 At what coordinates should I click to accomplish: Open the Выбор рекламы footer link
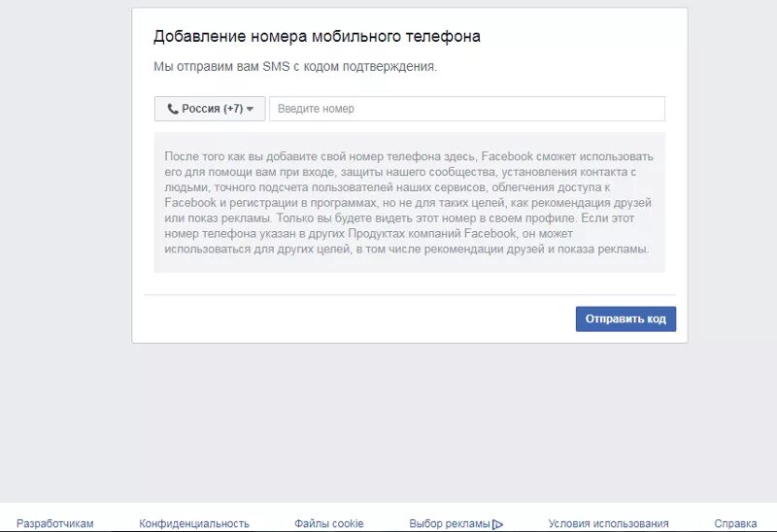click(450, 523)
